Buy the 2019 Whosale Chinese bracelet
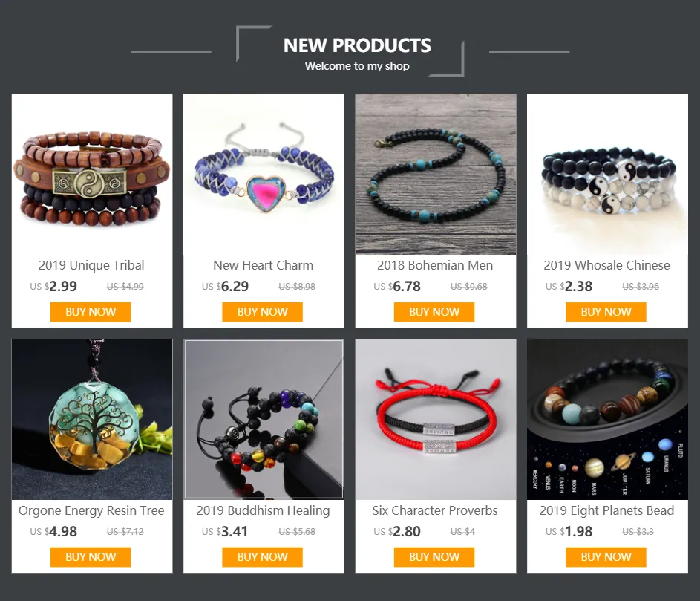This screenshot has height=601, width=700. click(606, 312)
